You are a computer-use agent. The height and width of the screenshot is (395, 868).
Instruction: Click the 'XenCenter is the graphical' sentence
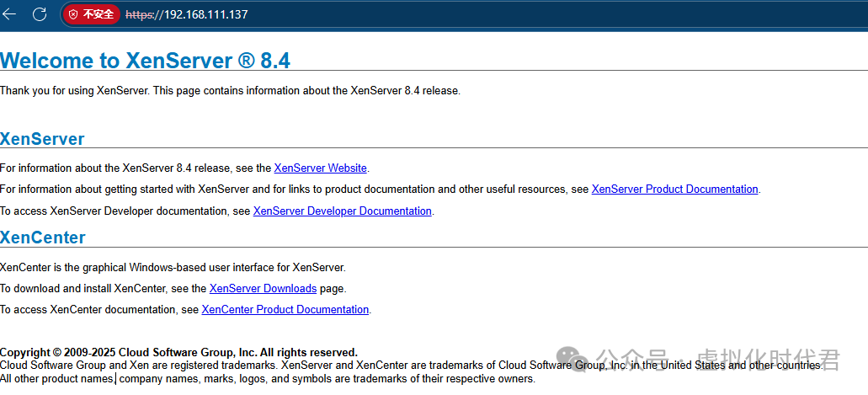coord(173,268)
